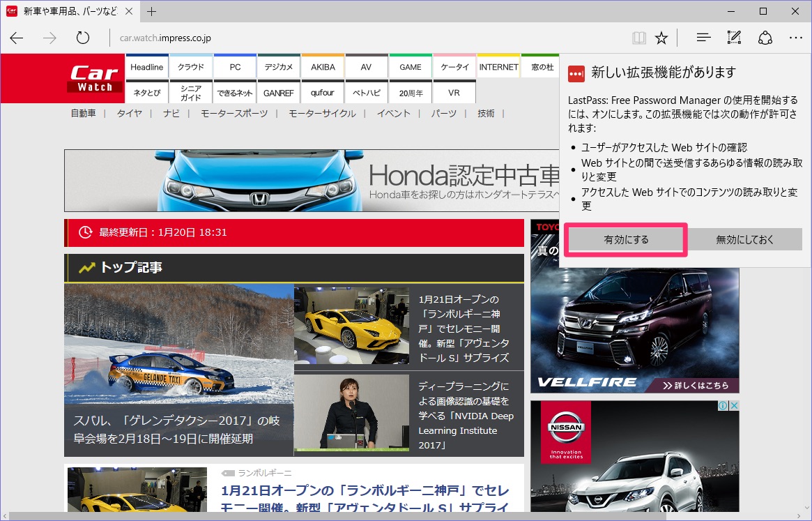The width and height of the screenshot is (812, 521).
Task: Open the ケータイ site tab
Action: coord(454,66)
